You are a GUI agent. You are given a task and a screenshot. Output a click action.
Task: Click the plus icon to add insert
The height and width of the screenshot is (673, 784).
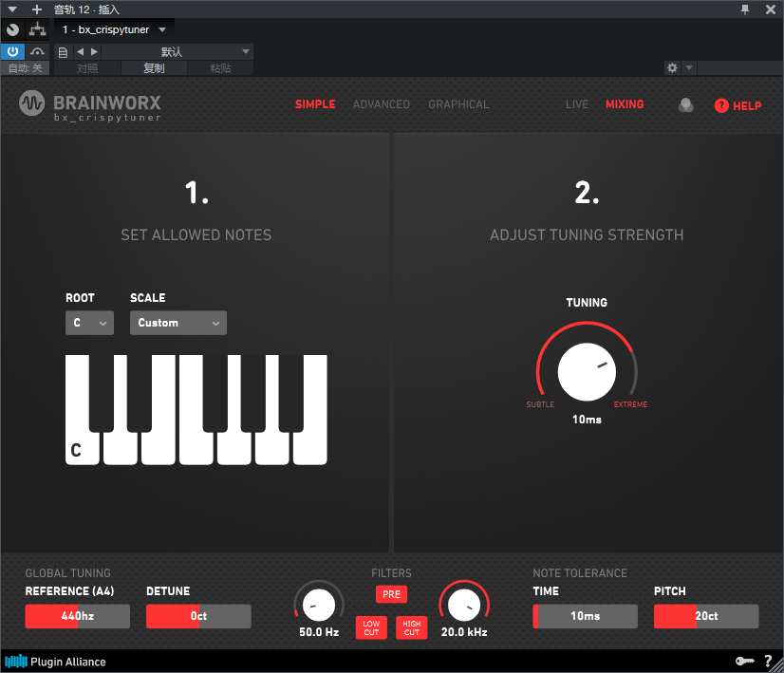[x=36, y=9]
